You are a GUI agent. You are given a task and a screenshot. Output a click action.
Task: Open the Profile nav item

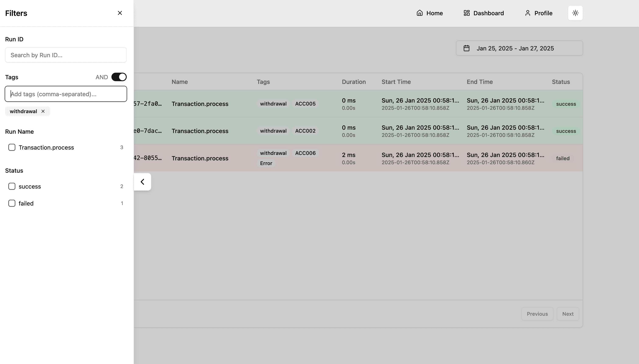tap(539, 13)
